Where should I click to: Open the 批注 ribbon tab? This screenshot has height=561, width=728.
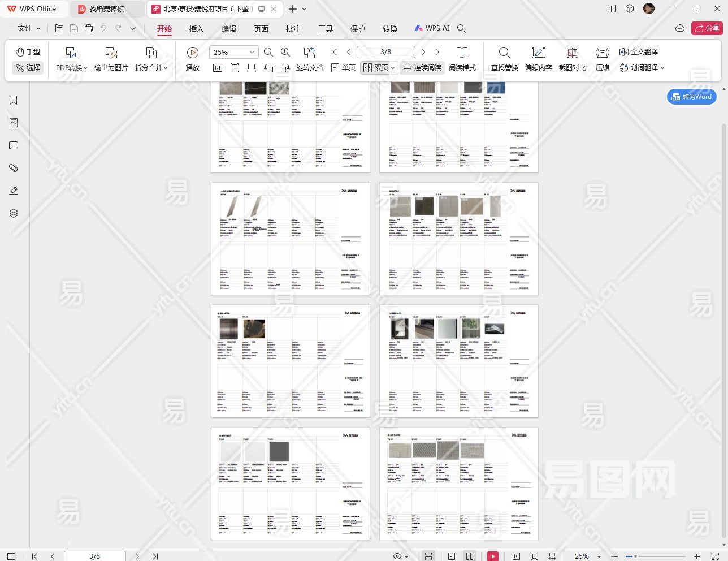point(293,29)
